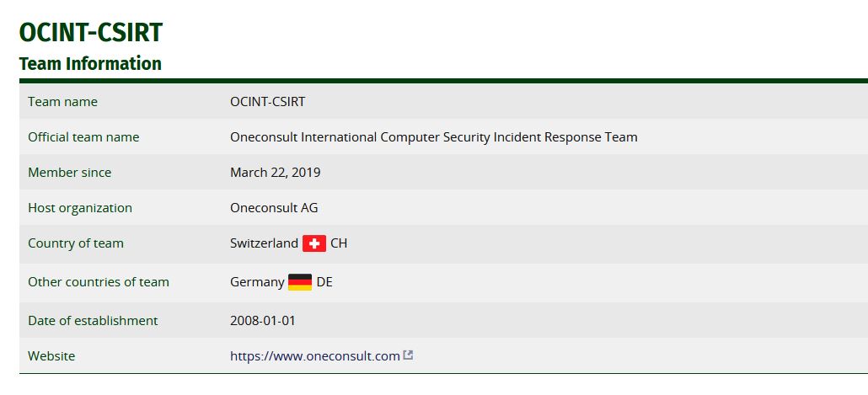Viewport: 868px width, 395px height.
Task: Select the Team name row label
Action: click(62, 102)
